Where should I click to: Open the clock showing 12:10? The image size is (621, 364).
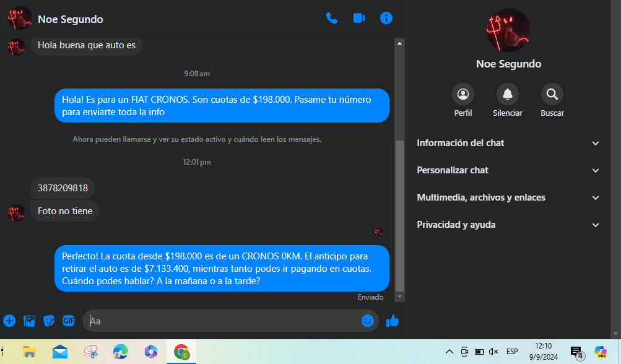coord(544,352)
